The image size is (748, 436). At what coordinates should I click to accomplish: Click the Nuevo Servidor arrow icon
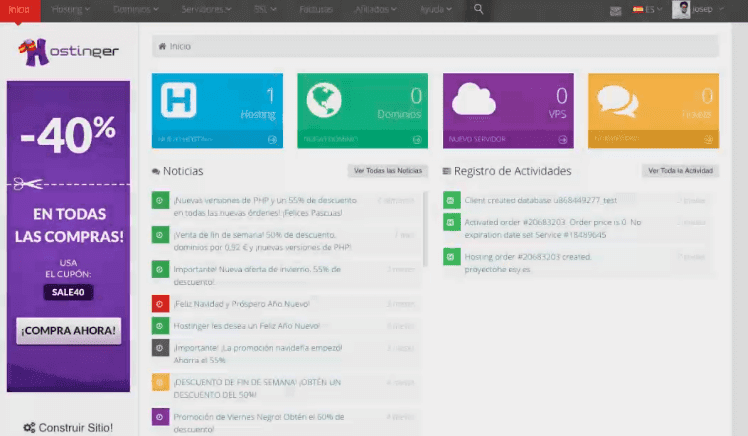pyautogui.click(x=563, y=140)
